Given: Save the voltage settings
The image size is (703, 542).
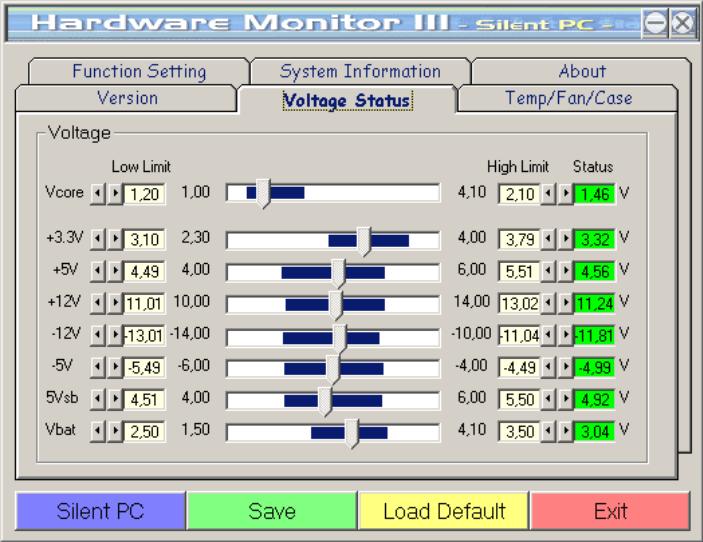Looking at the screenshot, I should click(x=272, y=511).
